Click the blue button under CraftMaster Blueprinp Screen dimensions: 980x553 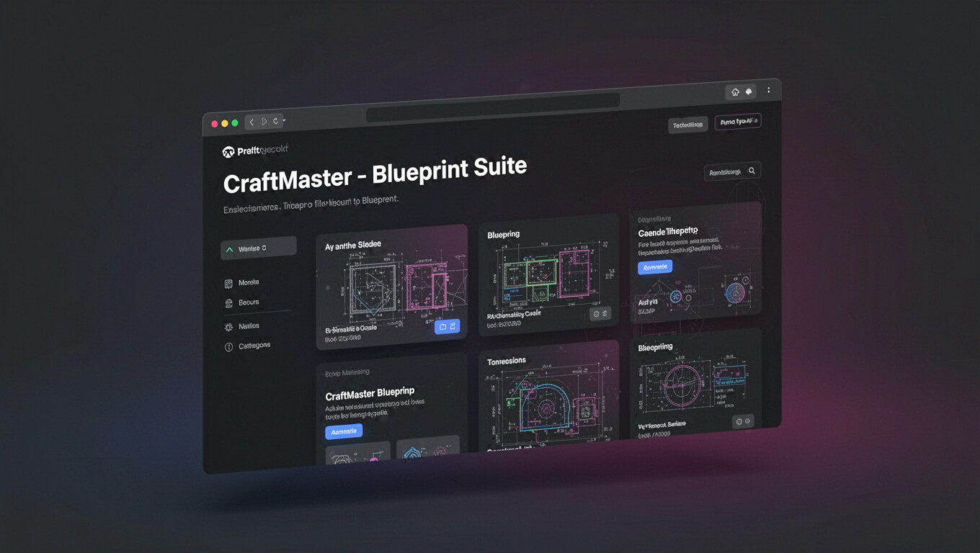344,431
